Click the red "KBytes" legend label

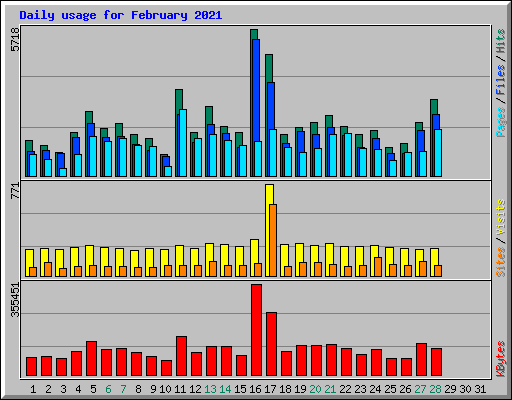[501, 359]
